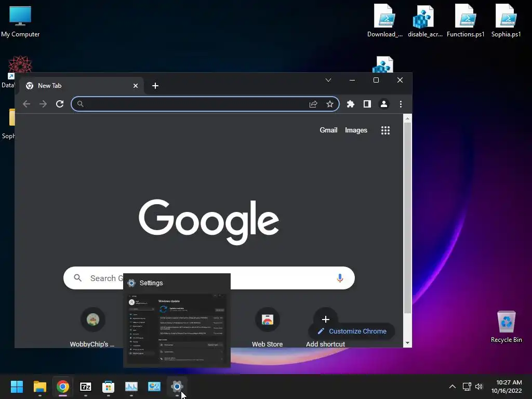Open the network tray icon
The height and width of the screenshot is (399, 532).
click(x=467, y=387)
